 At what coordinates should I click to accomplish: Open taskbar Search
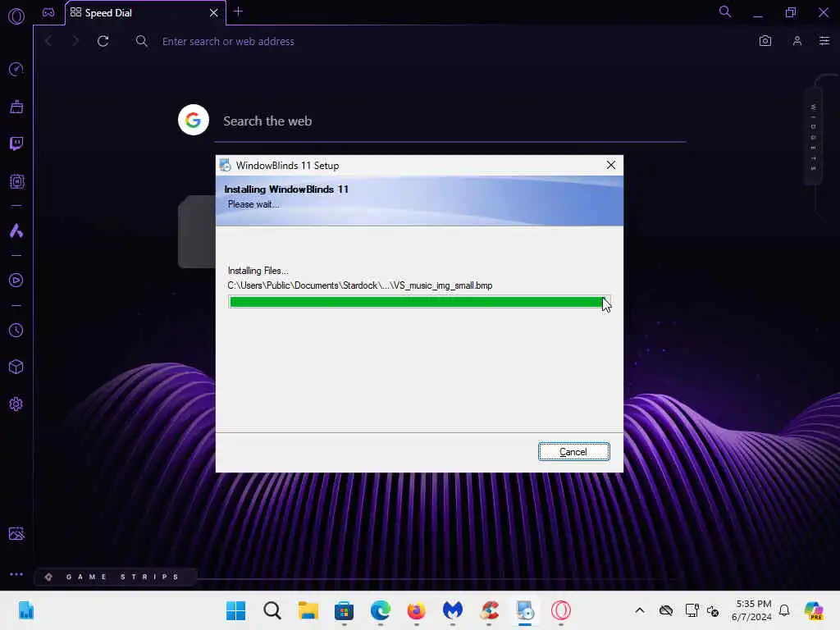click(x=272, y=610)
